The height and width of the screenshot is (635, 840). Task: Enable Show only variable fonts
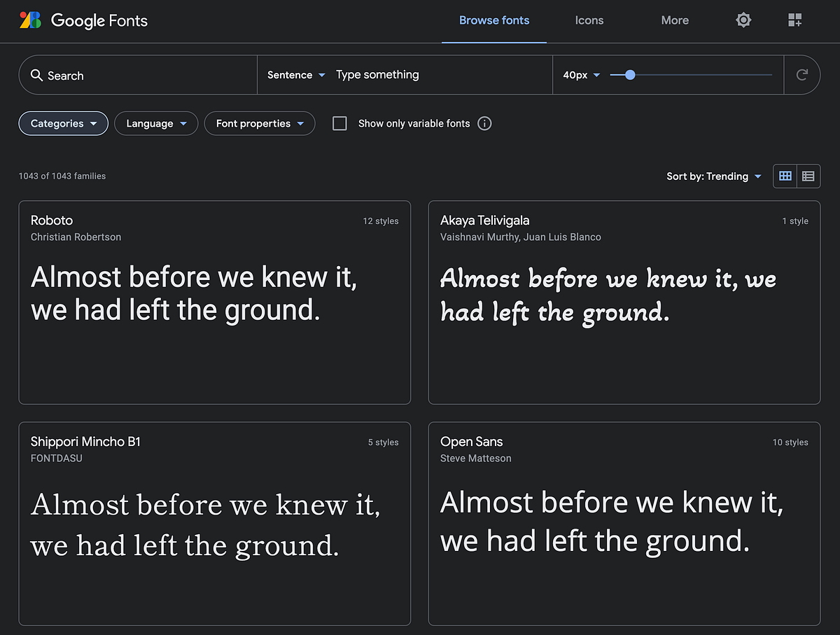tap(339, 123)
